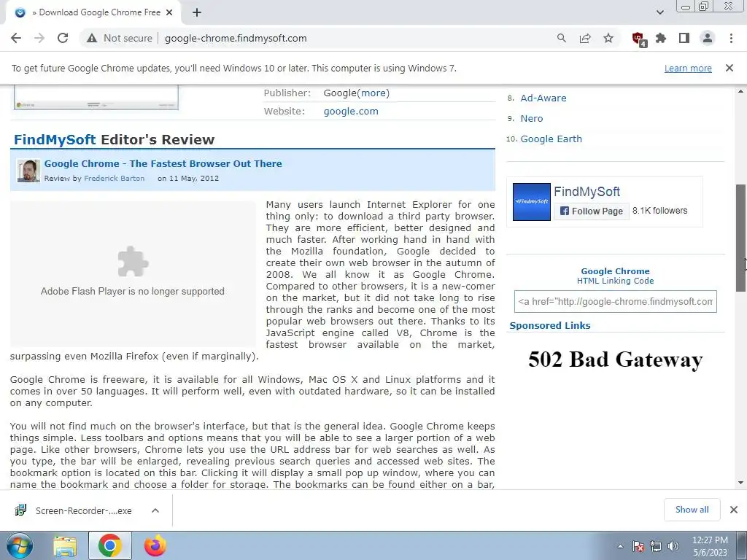
Task: Visit the google.com website link
Action: coord(351,112)
